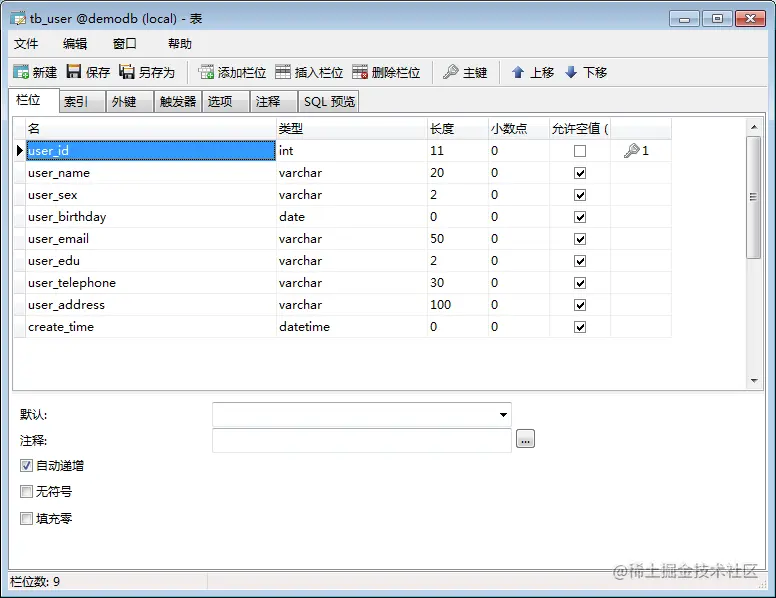
Task: Enable the 填充零 zerofill checkbox
Action: [x=26, y=518]
